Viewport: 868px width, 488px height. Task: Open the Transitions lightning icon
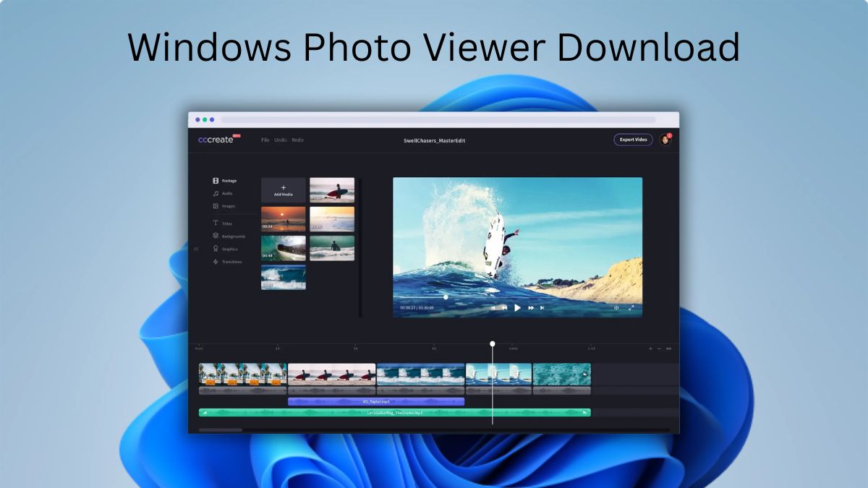point(216,262)
